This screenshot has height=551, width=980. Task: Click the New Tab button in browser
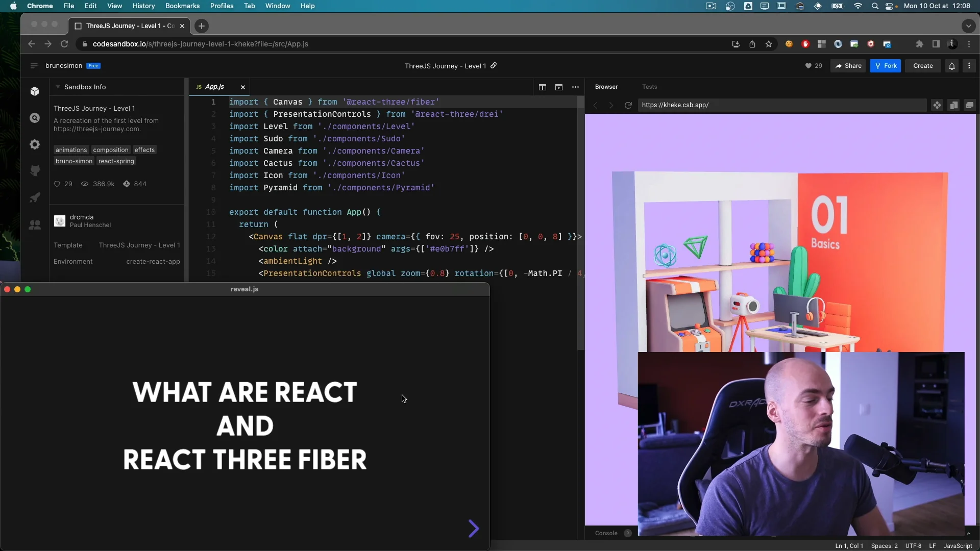pyautogui.click(x=201, y=26)
